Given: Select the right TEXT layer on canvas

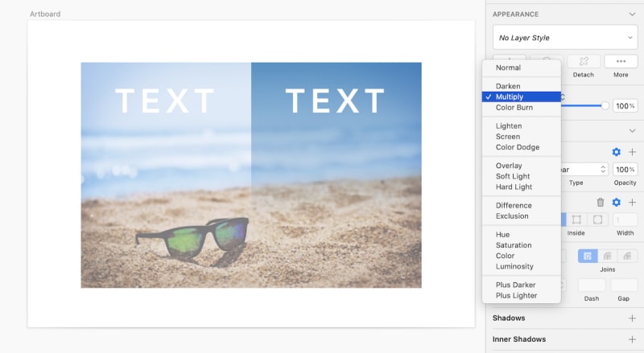Looking at the screenshot, I should [x=335, y=101].
